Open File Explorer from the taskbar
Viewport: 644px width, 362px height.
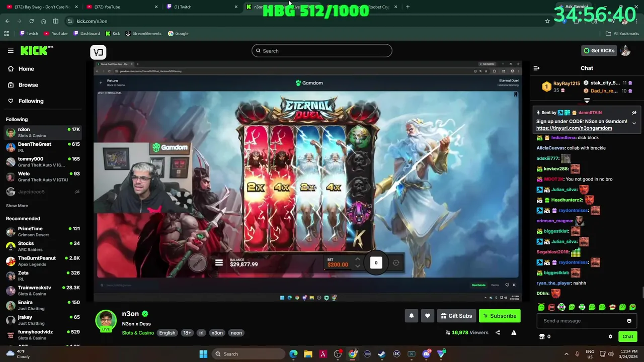pyautogui.click(x=308, y=354)
